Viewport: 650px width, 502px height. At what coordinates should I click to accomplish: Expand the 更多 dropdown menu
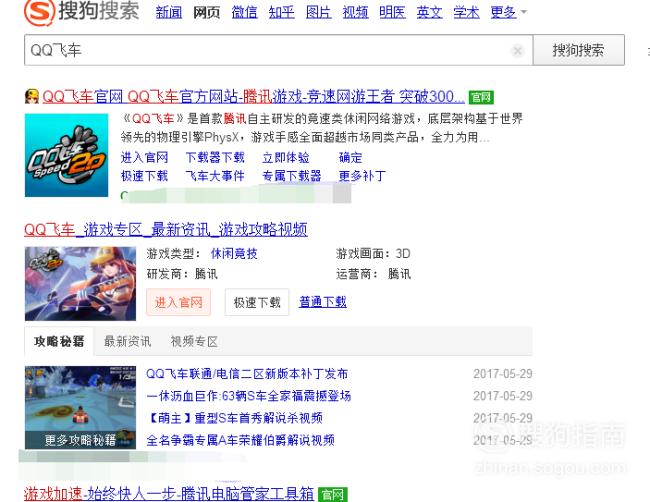[508, 12]
